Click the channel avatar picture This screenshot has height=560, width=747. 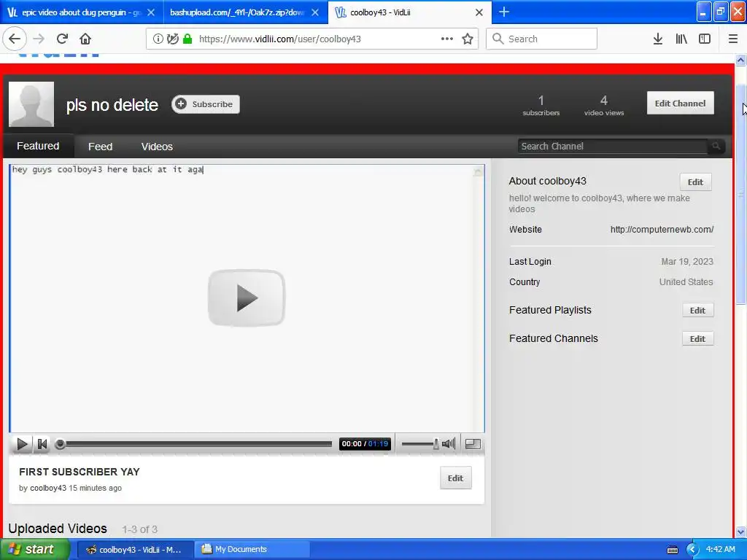(x=31, y=104)
